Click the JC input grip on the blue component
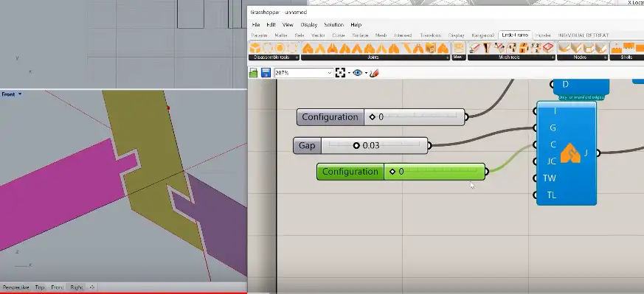The width and height of the screenshot is (644, 294). [x=535, y=161]
